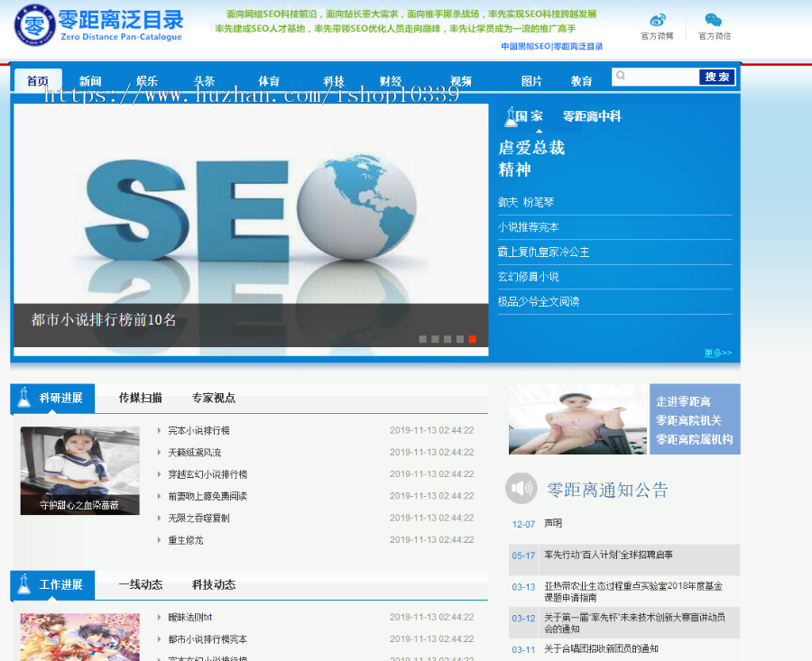Select the orange active carousel indicator dot

point(472,339)
